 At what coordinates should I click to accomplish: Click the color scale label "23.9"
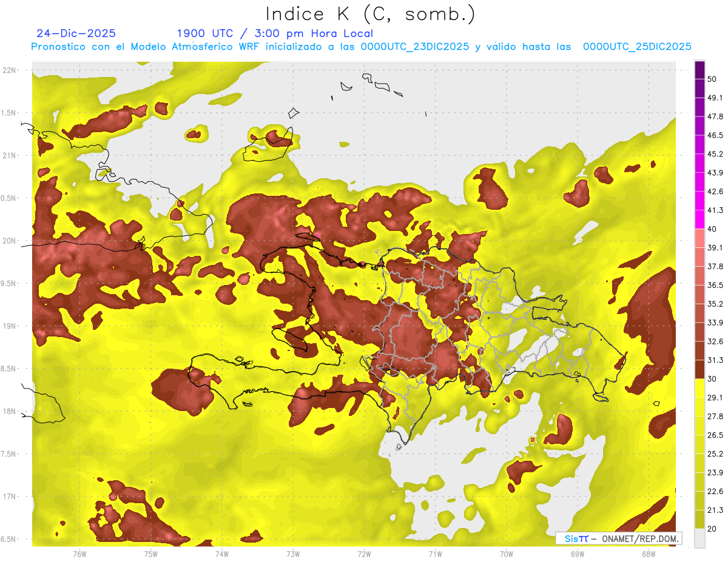coord(715,473)
